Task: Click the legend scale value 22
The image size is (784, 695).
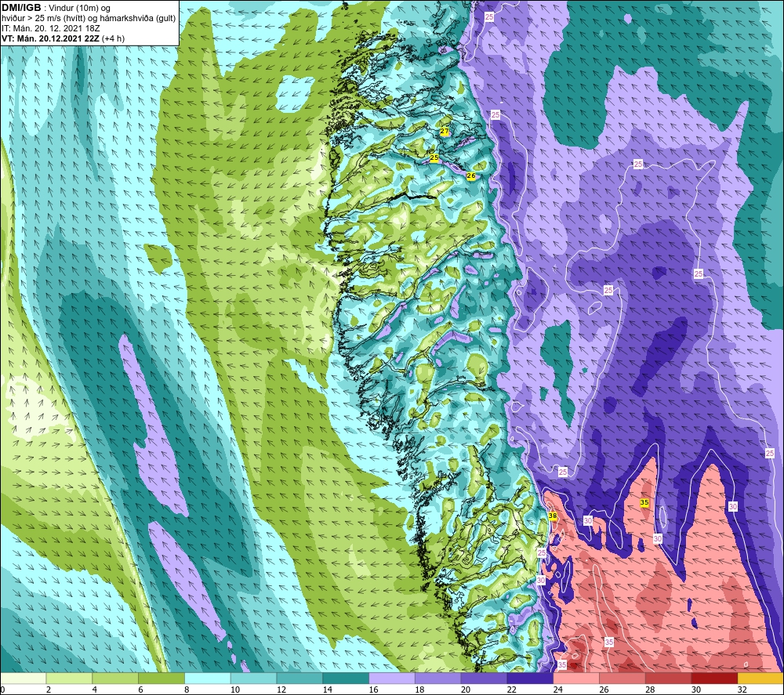Action: tap(511, 690)
